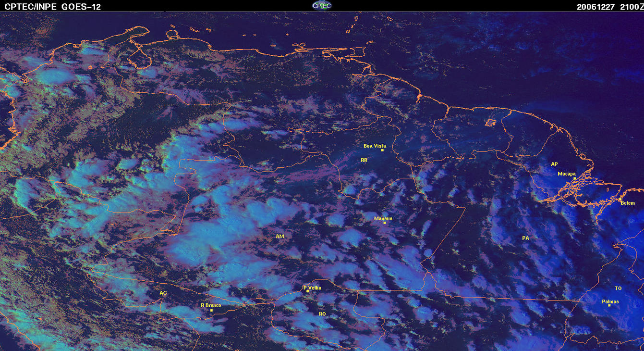Screen dimensions: 644x351
Task: Click the Palmas city label
Action: [610, 301]
